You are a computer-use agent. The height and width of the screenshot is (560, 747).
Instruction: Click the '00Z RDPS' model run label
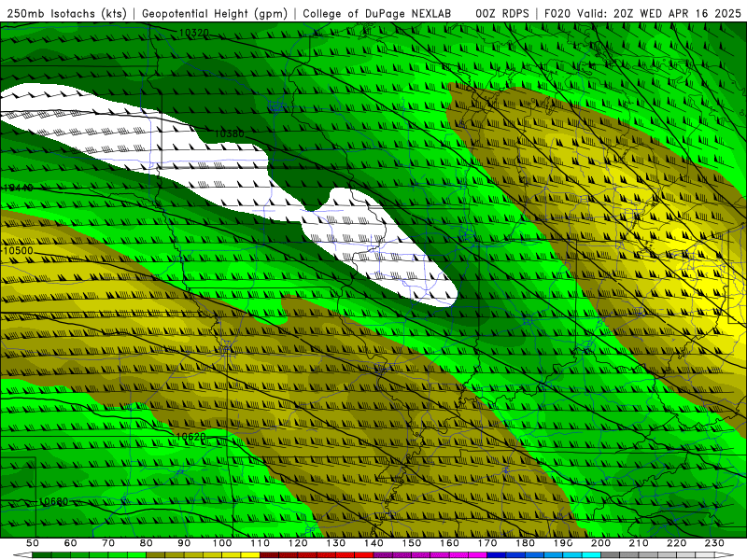502,14
